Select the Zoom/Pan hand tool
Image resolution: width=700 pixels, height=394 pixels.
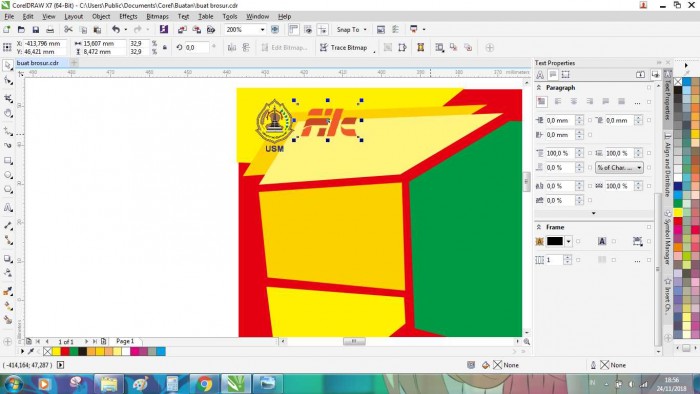tap(8, 113)
